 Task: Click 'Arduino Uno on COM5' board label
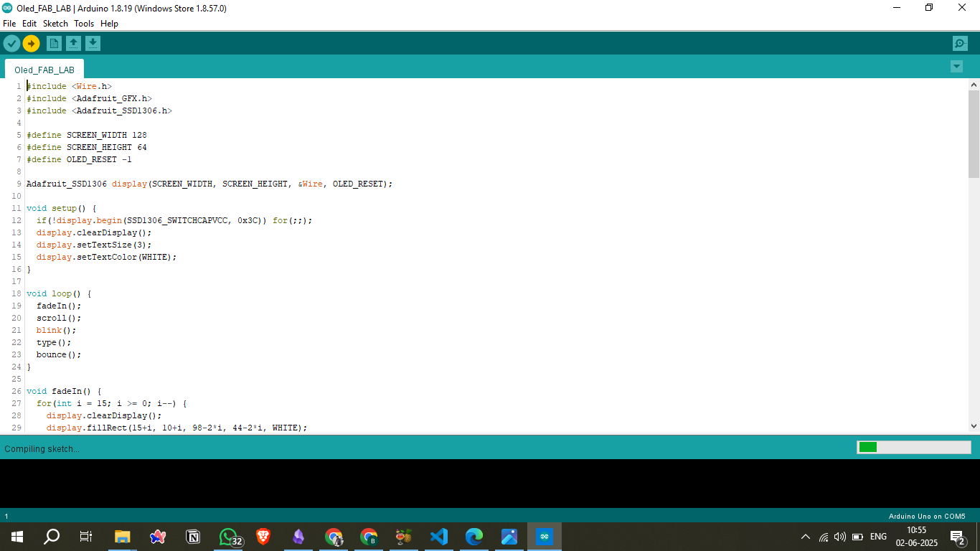coord(927,516)
